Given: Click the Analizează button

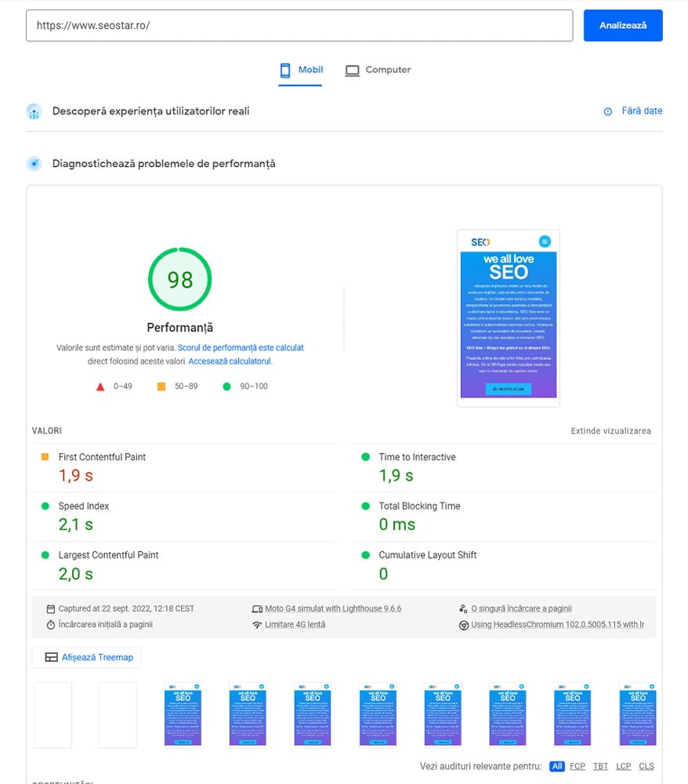Looking at the screenshot, I should tap(623, 26).
